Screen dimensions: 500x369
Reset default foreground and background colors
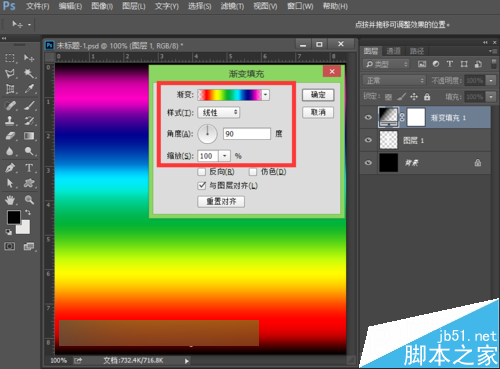[x=9, y=232]
